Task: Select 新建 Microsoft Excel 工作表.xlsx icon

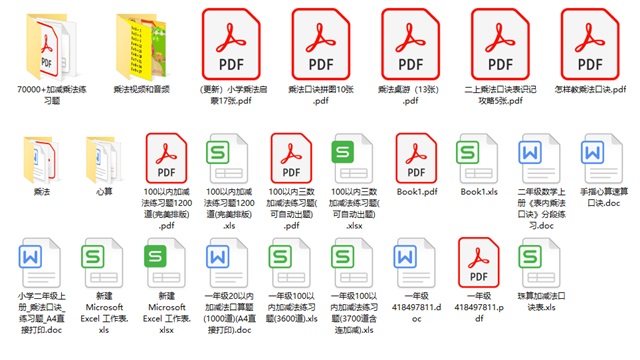Action: (x=166, y=262)
